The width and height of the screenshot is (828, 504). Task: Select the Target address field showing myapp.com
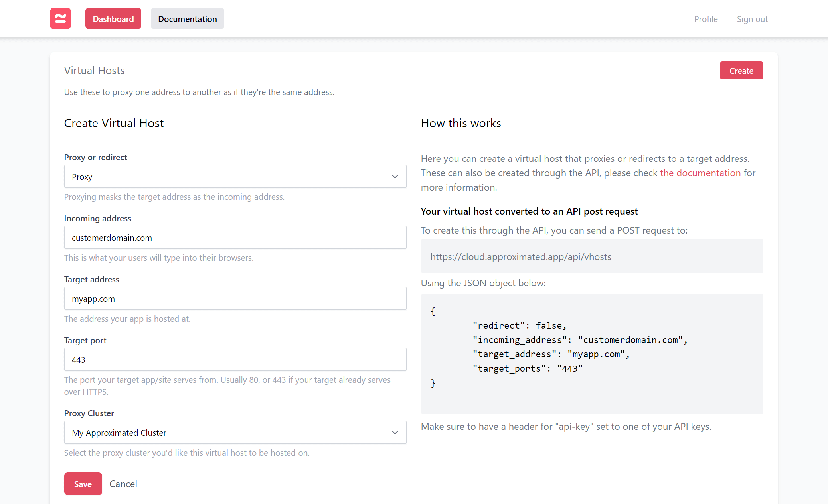tap(235, 298)
